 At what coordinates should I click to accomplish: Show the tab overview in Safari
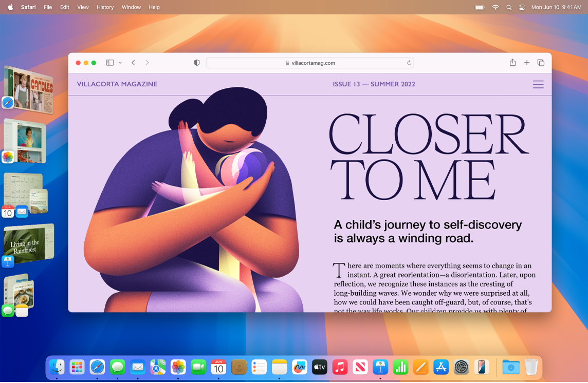(x=541, y=63)
